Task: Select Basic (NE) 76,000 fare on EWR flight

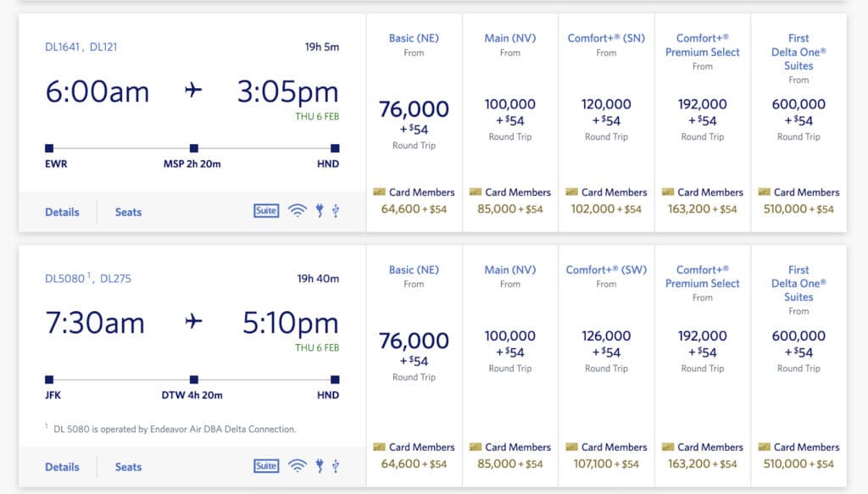Action: pyautogui.click(x=414, y=118)
